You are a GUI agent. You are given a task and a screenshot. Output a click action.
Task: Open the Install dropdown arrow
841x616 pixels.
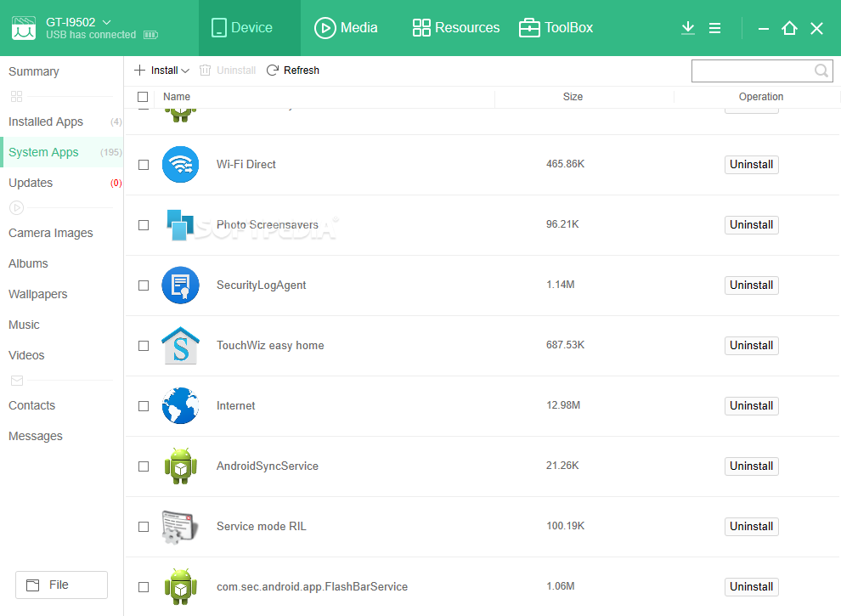tap(185, 71)
